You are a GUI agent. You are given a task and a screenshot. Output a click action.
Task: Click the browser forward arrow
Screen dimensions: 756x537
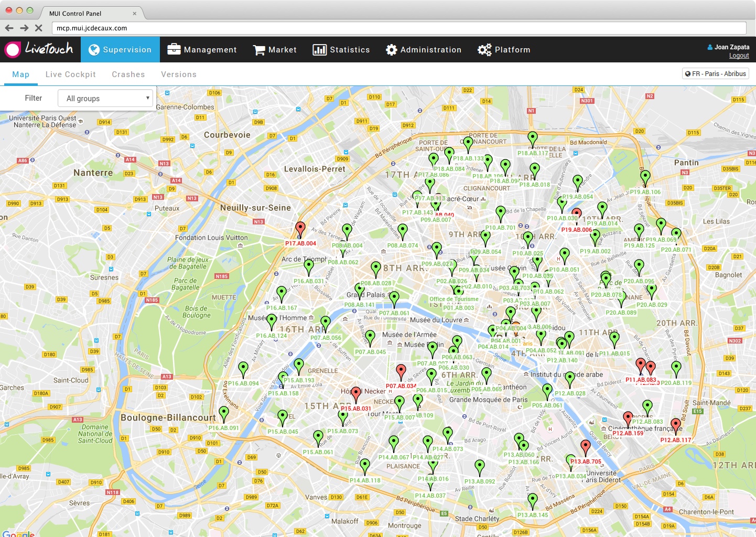pyautogui.click(x=24, y=28)
